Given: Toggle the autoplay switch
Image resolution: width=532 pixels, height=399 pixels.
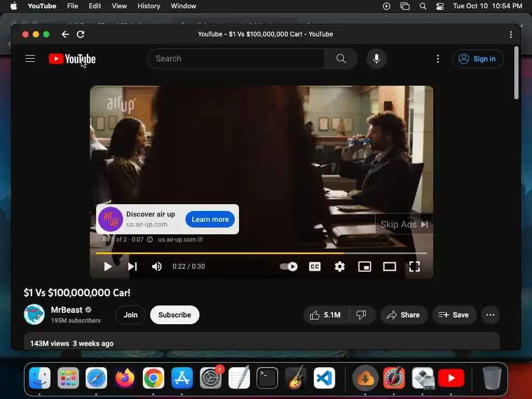Looking at the screenshot, I should [288, 267].
